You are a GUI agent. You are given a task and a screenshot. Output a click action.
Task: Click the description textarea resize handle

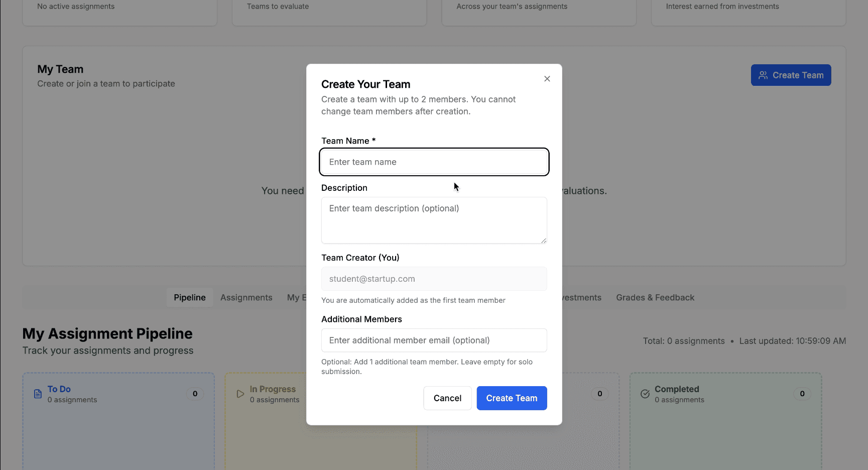pos(544,241)
